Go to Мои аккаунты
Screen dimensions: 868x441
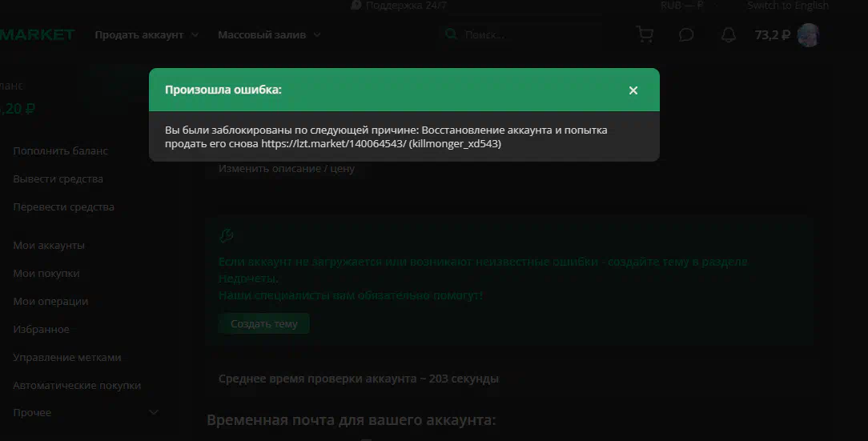49,245
